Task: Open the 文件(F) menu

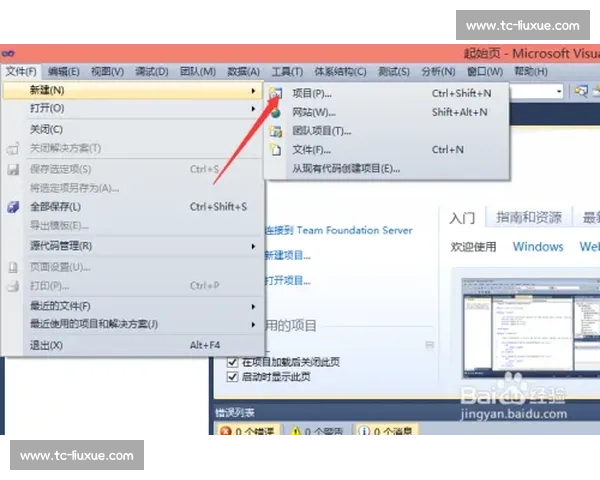Action: (x=21, y=72)
